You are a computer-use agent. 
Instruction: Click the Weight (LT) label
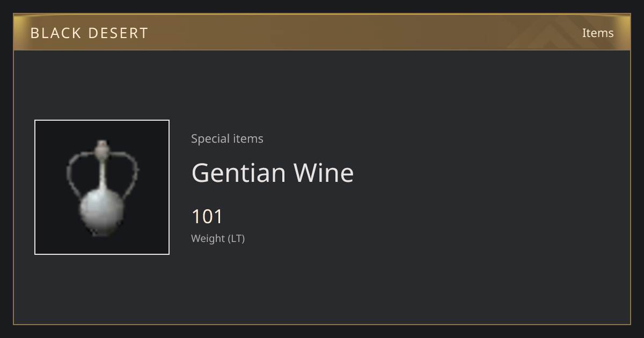[218, 239]
